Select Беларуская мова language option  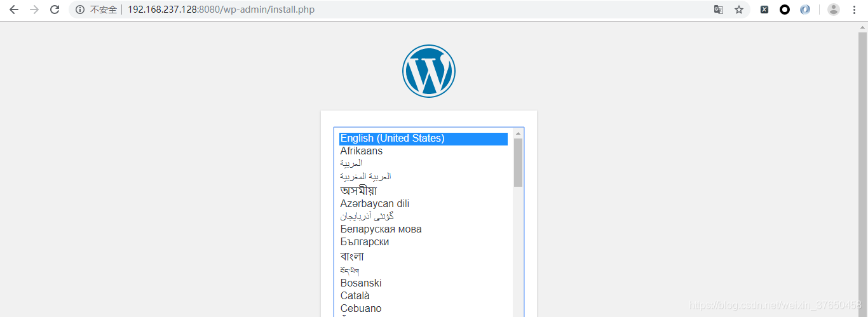pyautogui.click(x=423, y=229)
